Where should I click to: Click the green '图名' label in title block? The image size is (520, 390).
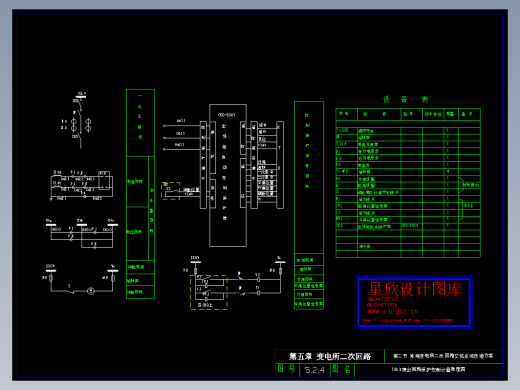tap(342, 369)
